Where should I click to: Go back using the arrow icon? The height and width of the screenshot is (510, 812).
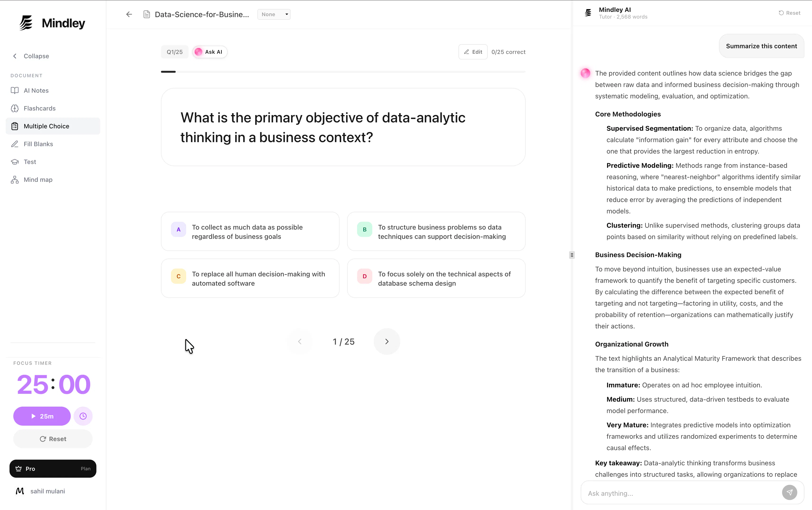click(x=129, y=14)
